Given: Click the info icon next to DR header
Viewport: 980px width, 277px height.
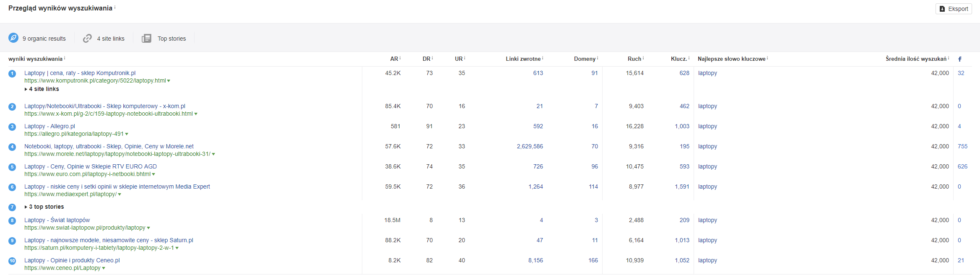Looking at the screenshot, I should point(432,58).
